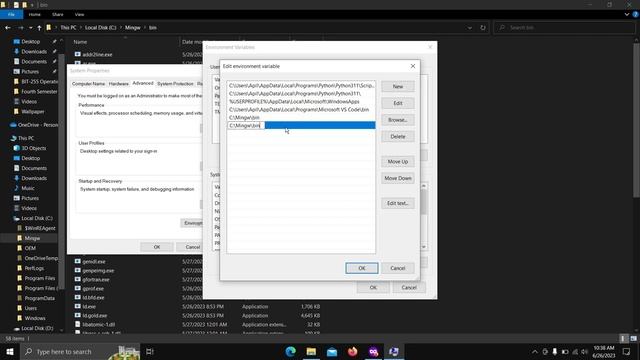Select PerfLogs folder in navigation pane
640x360 pixels.
pos(34,268)
